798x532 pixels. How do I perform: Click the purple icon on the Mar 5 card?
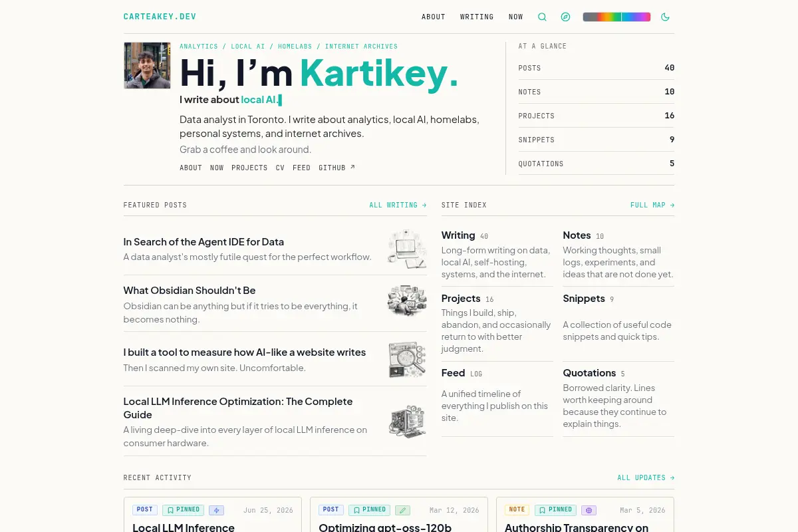coord(589,511)
